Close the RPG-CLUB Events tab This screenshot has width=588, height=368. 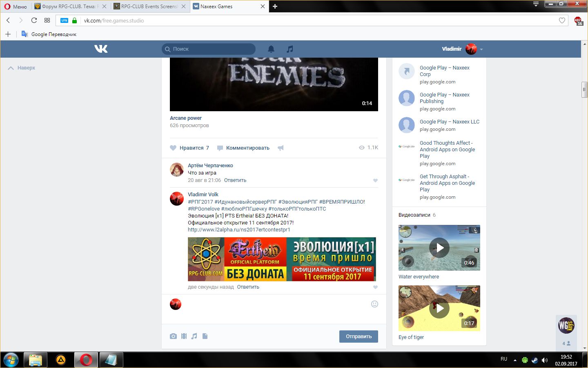click(183, 7)
